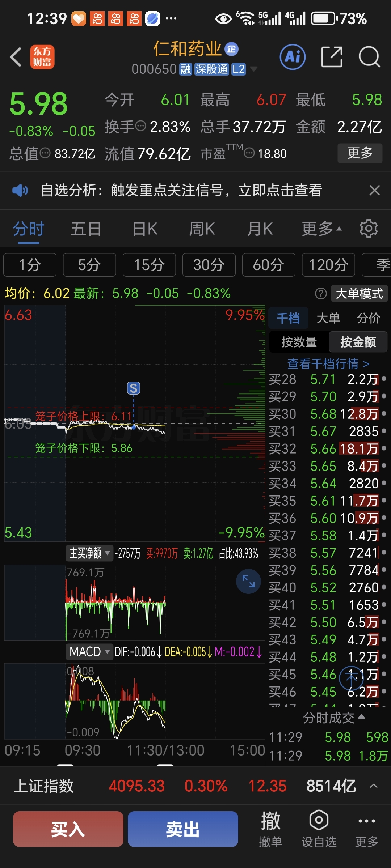Switch to the 分价 tab
This screenshot has height=868, width=391.
tap(368, 318)
